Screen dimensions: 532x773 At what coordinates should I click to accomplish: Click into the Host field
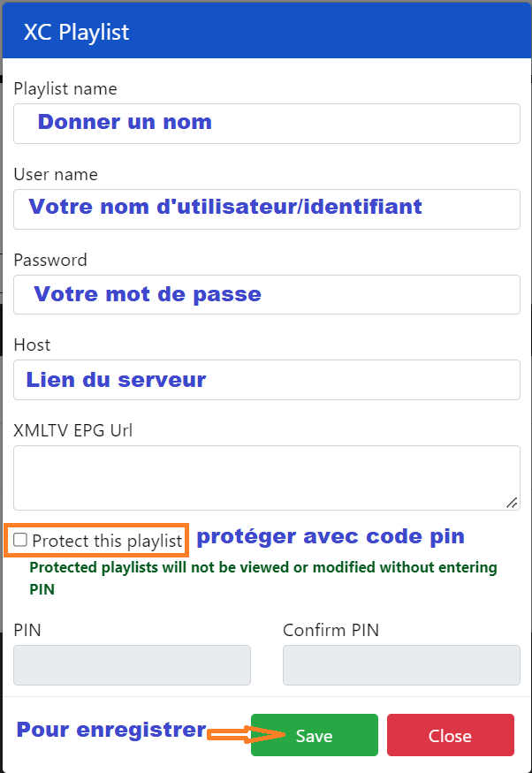click(x=266, y=380)
